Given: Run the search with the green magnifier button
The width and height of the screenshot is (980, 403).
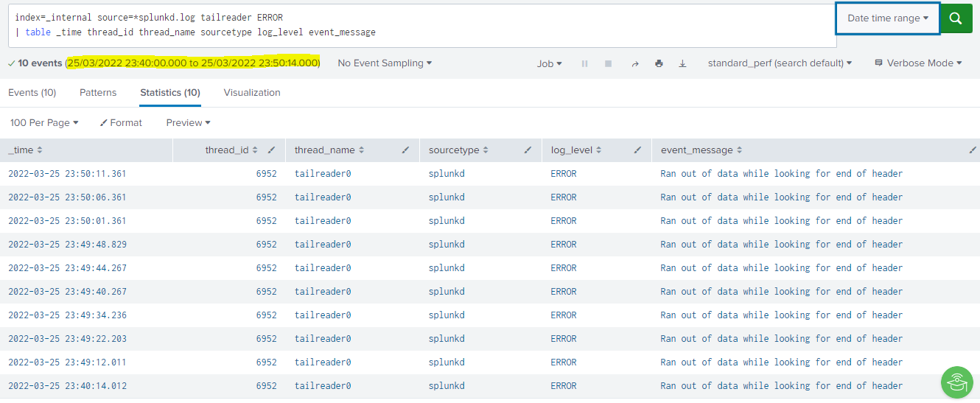Looking at the screenshot, I should click(956, 19).
